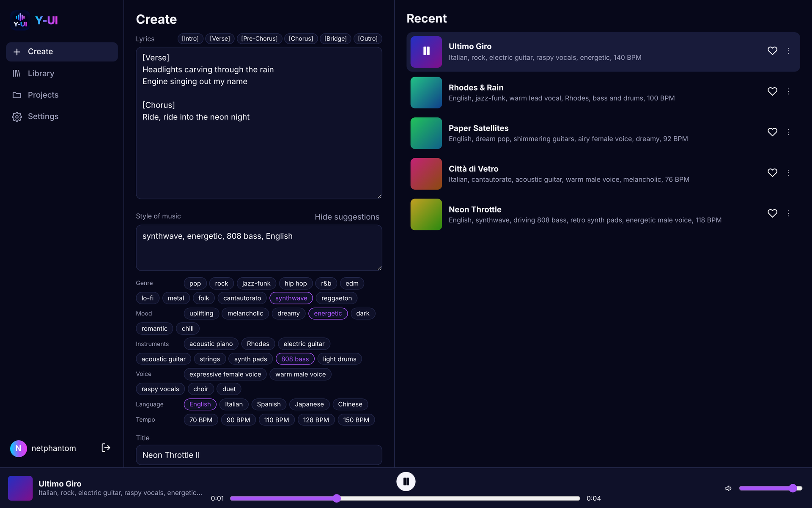The width and height of the screenshot is (812, 508).
Task: Like the Città di Vetro track
Action: coord(772,173)
